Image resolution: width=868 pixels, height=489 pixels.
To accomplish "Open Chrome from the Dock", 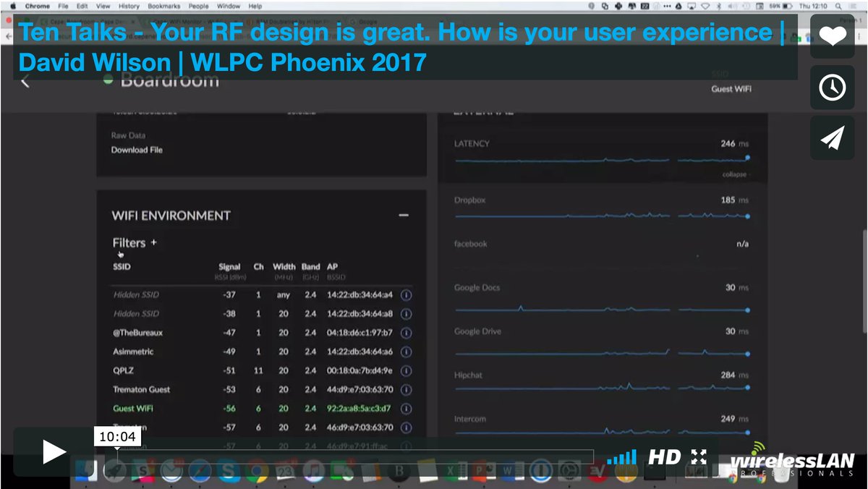I will click(256, 471).
